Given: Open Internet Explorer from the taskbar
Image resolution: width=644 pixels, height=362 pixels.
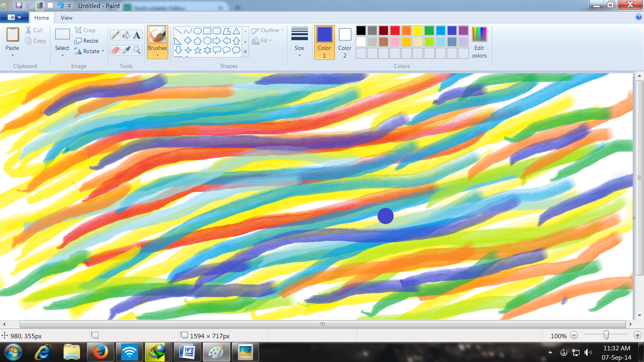Looking at the screenshot, I should (x=42, y=352).
